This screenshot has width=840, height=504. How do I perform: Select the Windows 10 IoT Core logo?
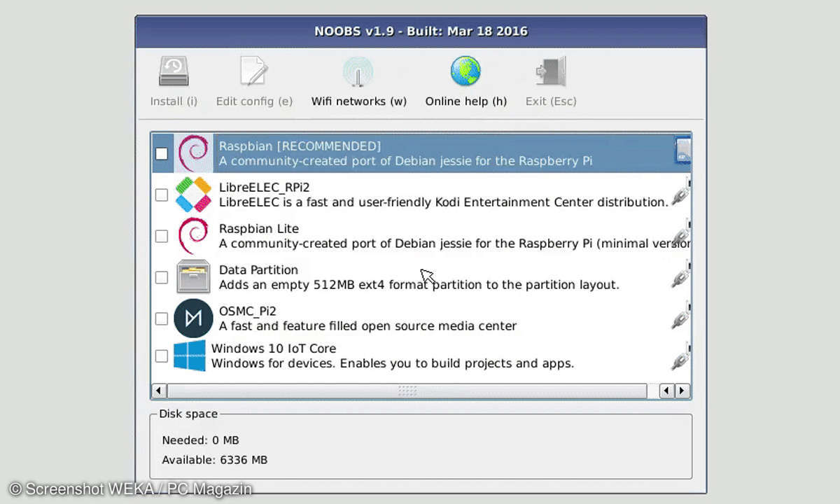click(189, 356)
